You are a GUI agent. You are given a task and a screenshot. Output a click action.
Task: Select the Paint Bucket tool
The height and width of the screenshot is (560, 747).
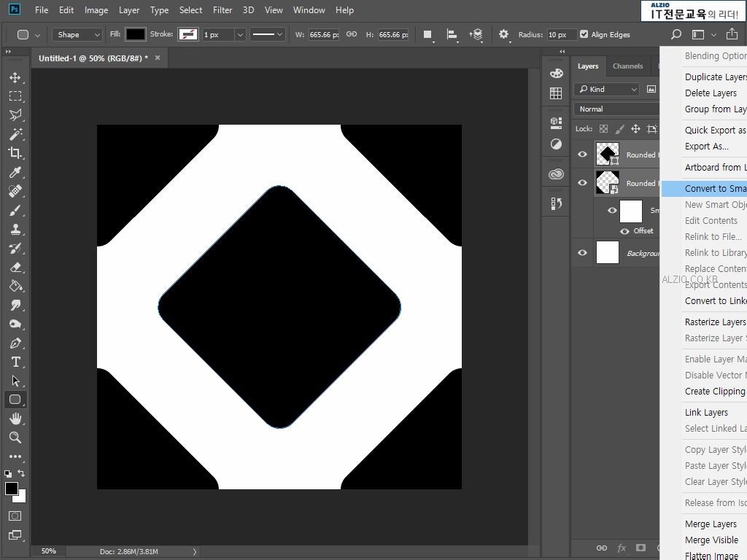[15, 286]
